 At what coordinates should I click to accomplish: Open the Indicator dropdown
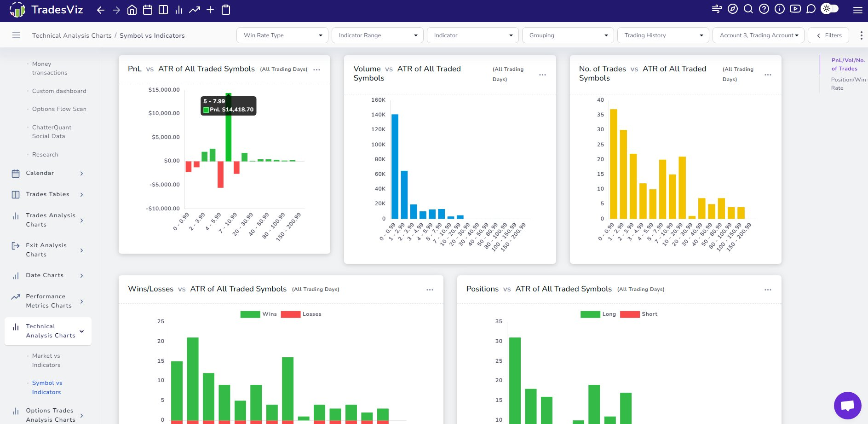pos(473,35)
